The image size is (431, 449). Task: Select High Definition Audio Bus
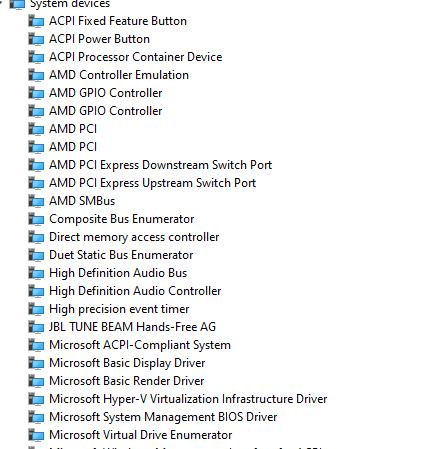point(118,273)
